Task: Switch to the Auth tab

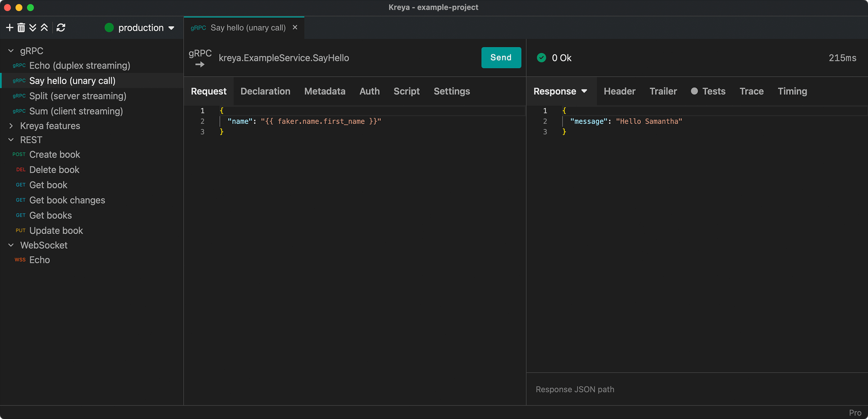Action: click(x=369, y=91)
